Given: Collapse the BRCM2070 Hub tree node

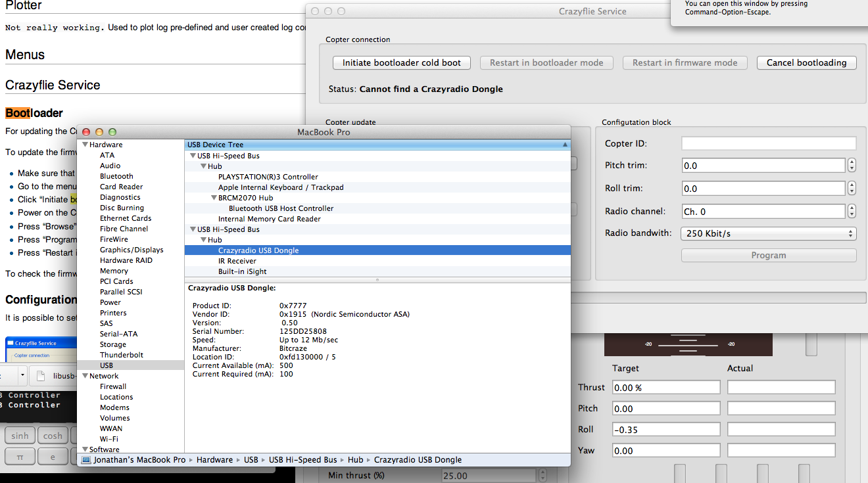Looking at the screenshot, I should [214, 198].
